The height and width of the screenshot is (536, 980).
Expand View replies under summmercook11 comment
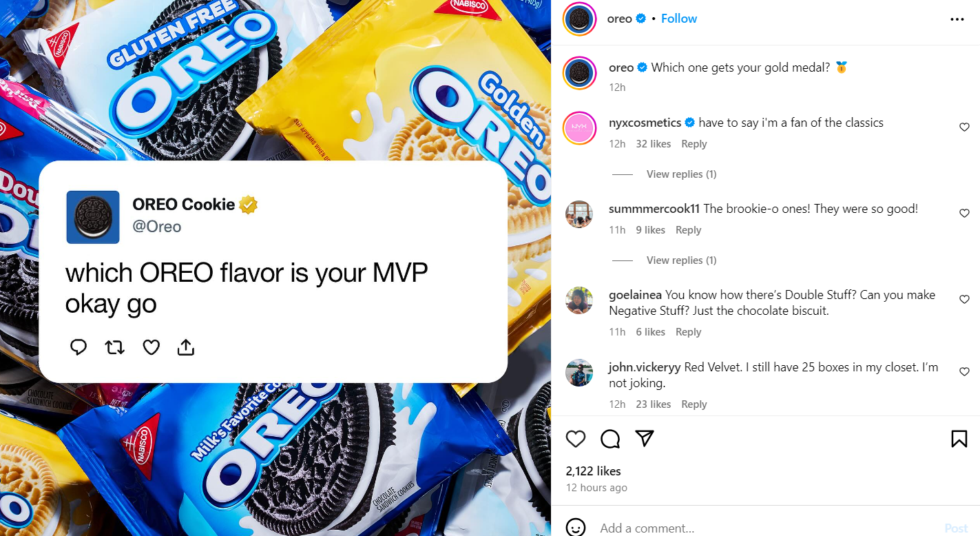click(x=681, y=260)
